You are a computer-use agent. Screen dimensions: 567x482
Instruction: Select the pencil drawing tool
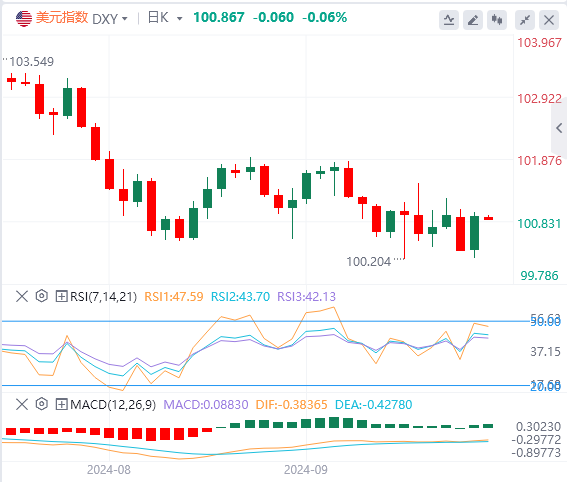click(473, 20)
